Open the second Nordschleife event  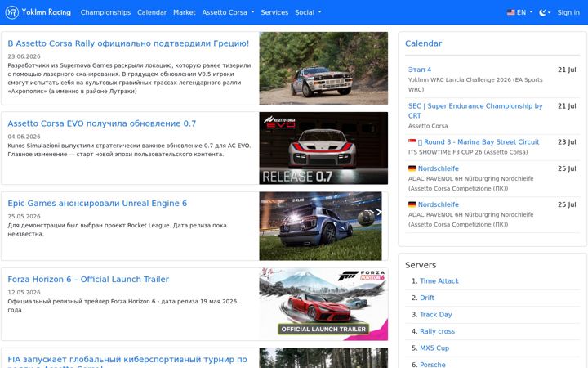[439, 204]
